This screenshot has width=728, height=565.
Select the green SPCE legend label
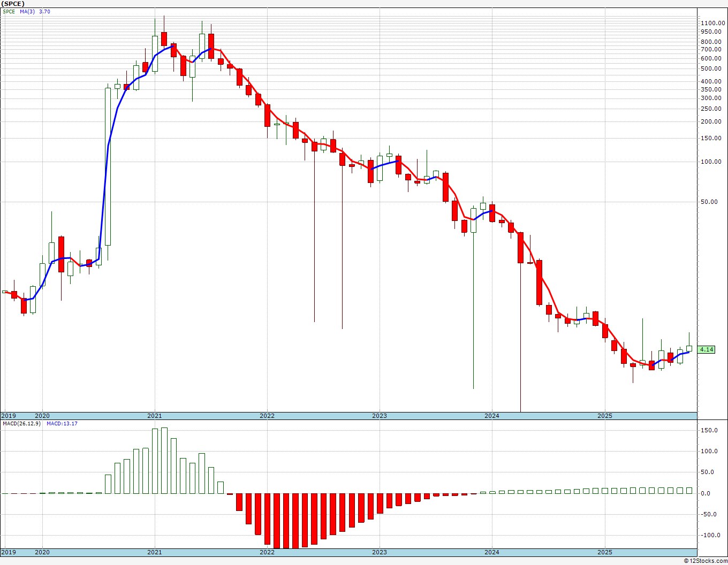click(9, 11)
